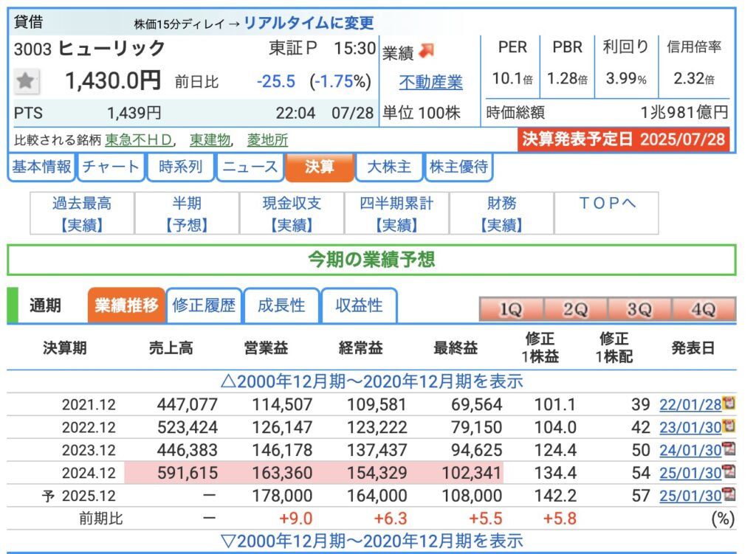Click the 利回り value 3.99%
The height and width of the screenshot is (554, 756).
click(x=626, y=78)
